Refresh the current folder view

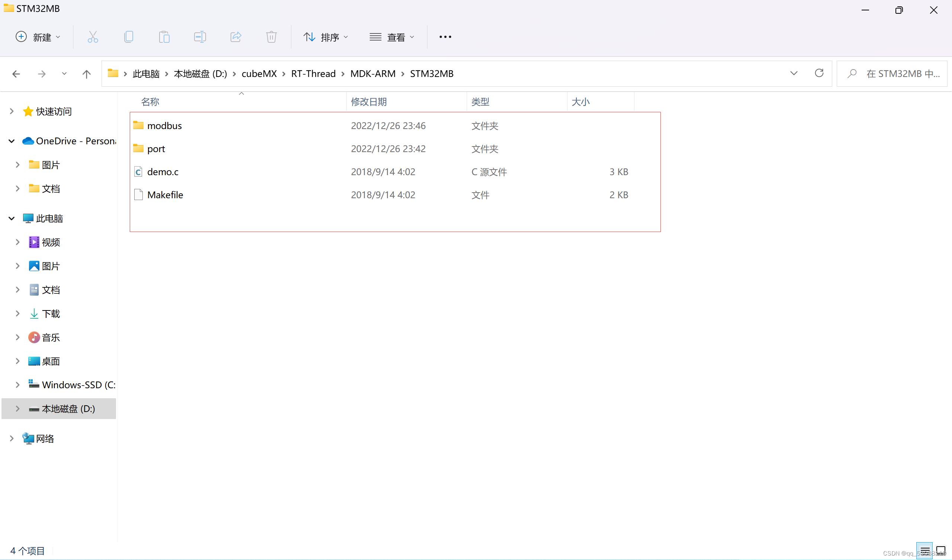819,73
